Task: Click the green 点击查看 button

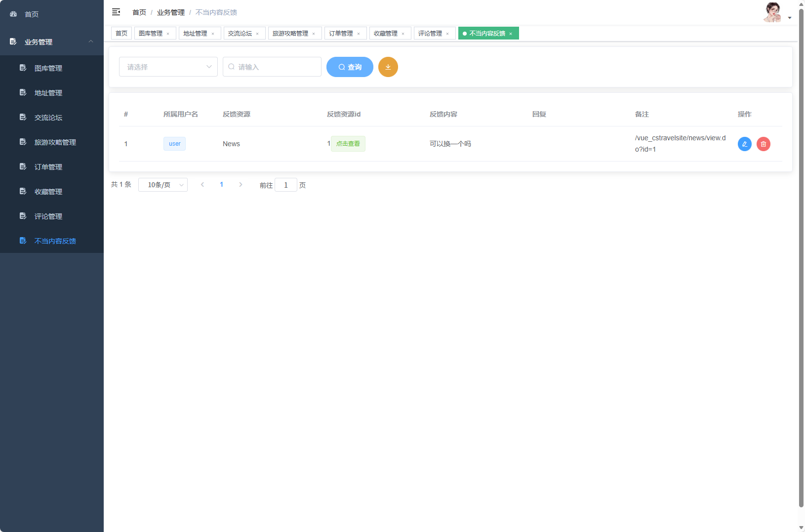Action: (348, 143)
